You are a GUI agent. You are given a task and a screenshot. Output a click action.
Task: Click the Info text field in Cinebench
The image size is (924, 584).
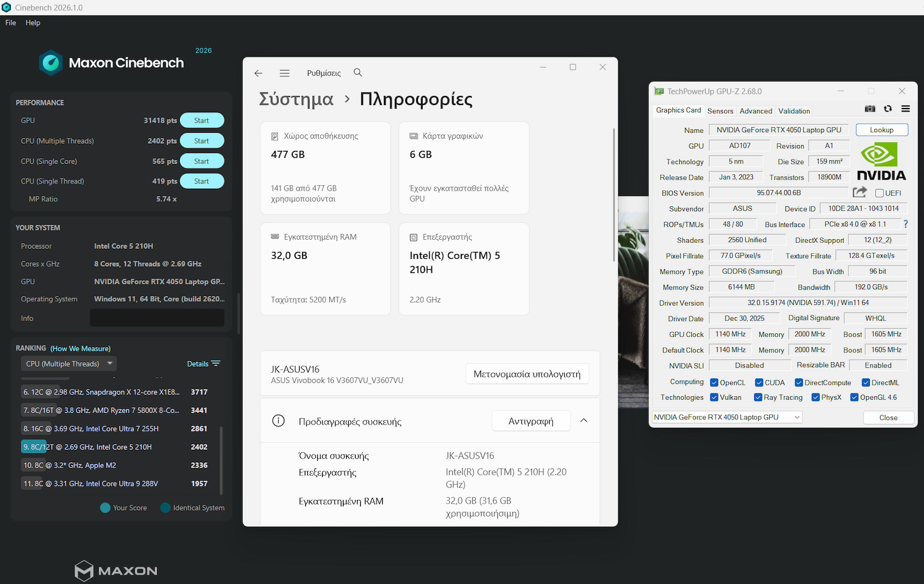[157, 318]
